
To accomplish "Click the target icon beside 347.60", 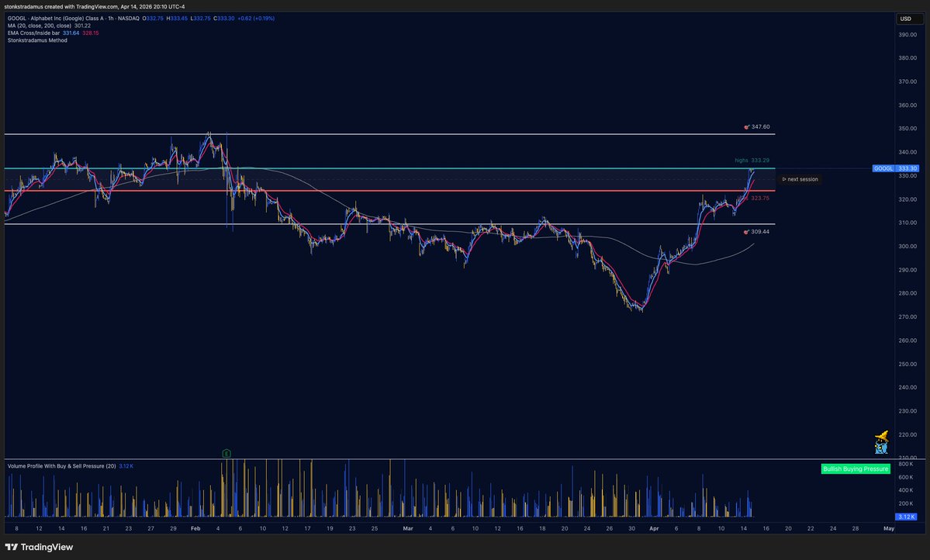I will tap(747, 127).
